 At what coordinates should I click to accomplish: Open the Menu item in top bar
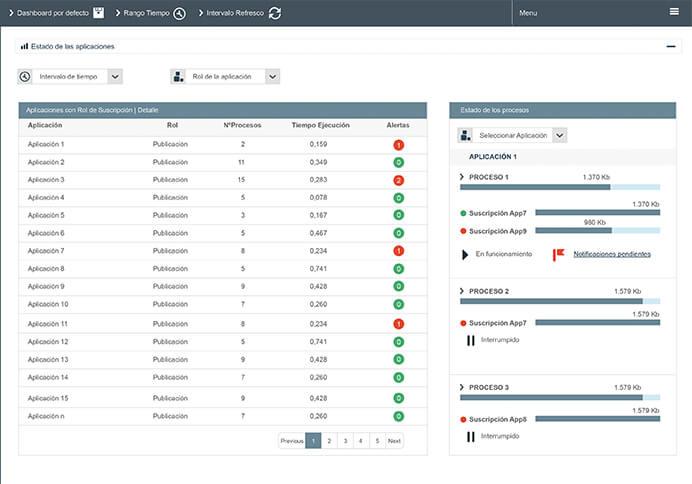pos(528,13)
